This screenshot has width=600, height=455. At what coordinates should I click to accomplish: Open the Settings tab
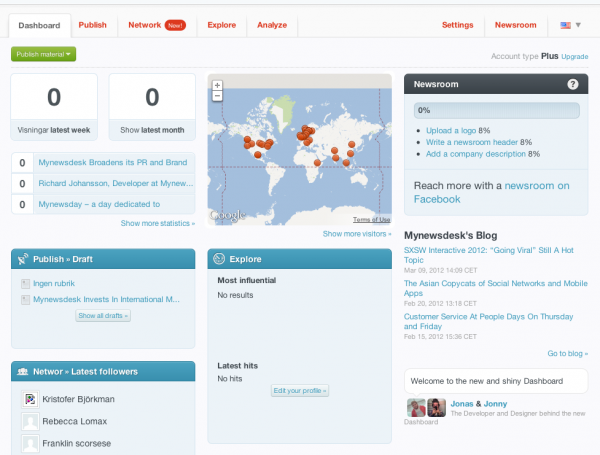pos(458,25)
